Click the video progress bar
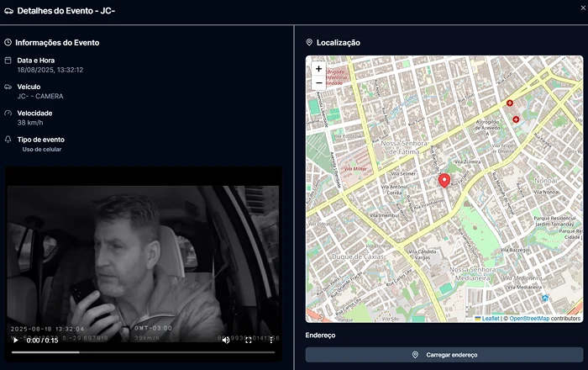The image size is (588, 370). [x=144, y=351]
